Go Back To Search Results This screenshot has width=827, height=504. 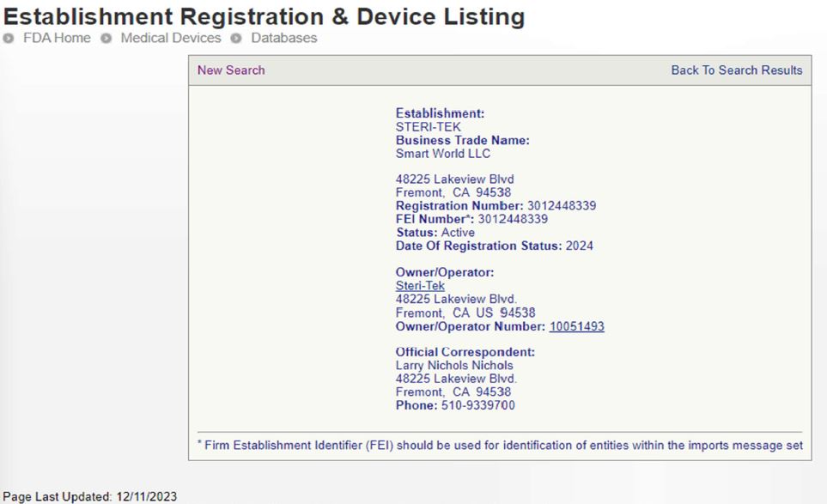pyautogui.click(x=736, y=70)
